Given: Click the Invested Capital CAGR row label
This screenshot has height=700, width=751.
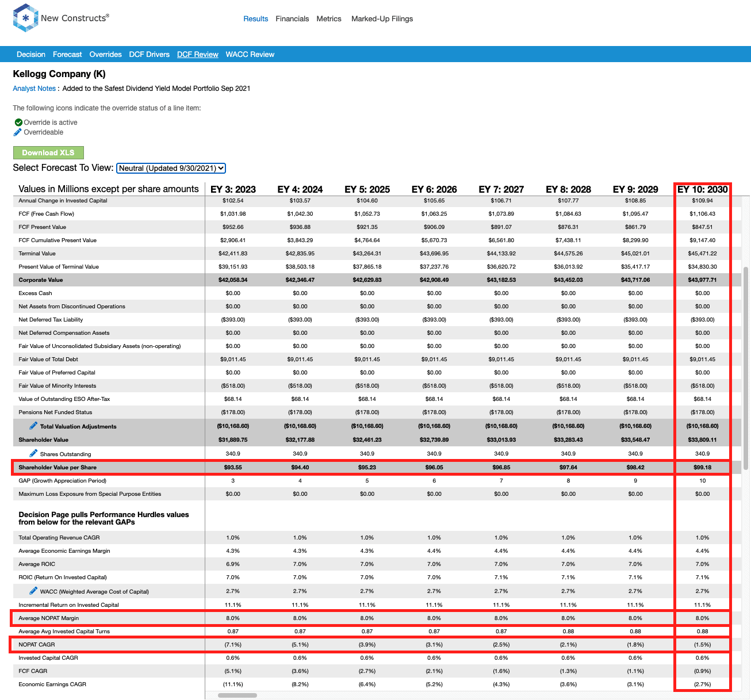Looking at the screenshot, I should tap(48, 658).
